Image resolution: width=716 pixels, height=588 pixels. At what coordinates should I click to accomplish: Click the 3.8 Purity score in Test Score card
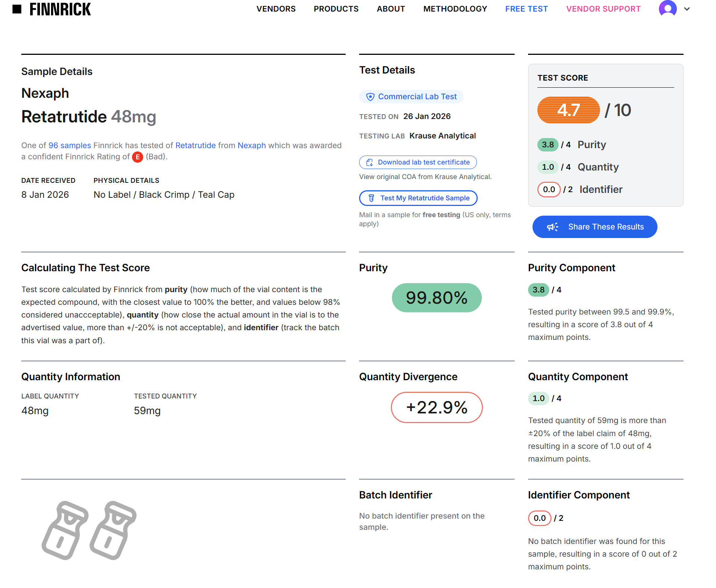(548, 145)
